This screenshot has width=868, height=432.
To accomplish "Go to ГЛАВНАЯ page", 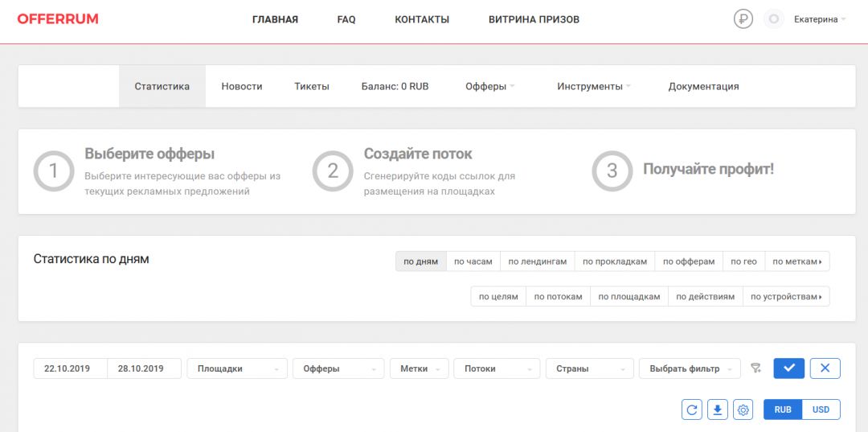I will [x=275, y=19].
